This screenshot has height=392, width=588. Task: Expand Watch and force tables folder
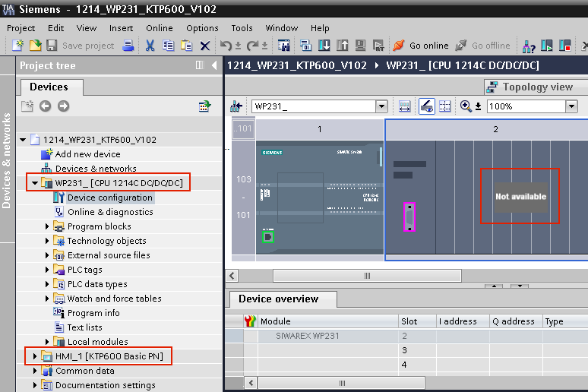coord(47,299)
